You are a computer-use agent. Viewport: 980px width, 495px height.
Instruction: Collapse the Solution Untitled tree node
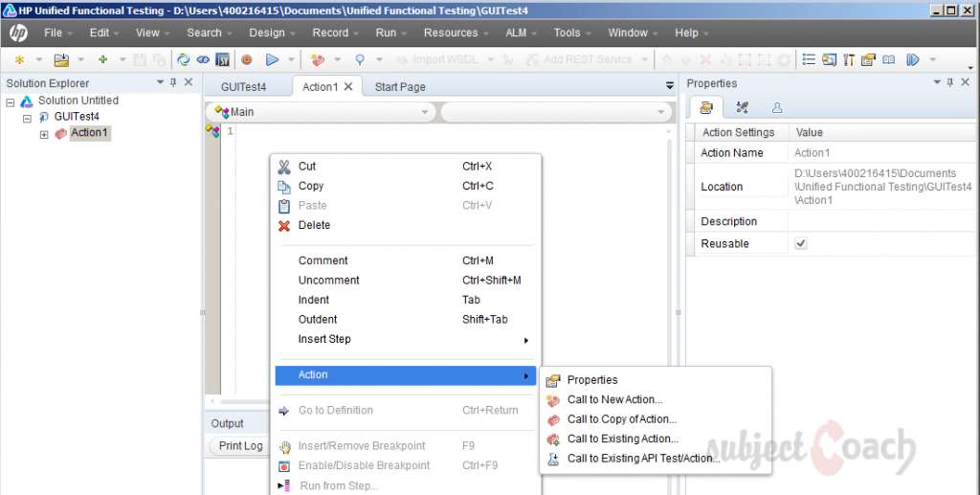point(10,101)
